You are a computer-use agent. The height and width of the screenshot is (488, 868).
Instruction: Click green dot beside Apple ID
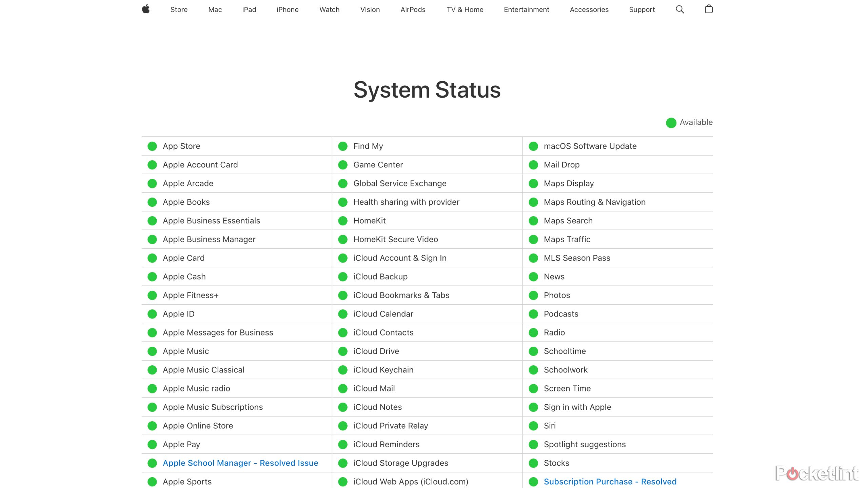152,314
